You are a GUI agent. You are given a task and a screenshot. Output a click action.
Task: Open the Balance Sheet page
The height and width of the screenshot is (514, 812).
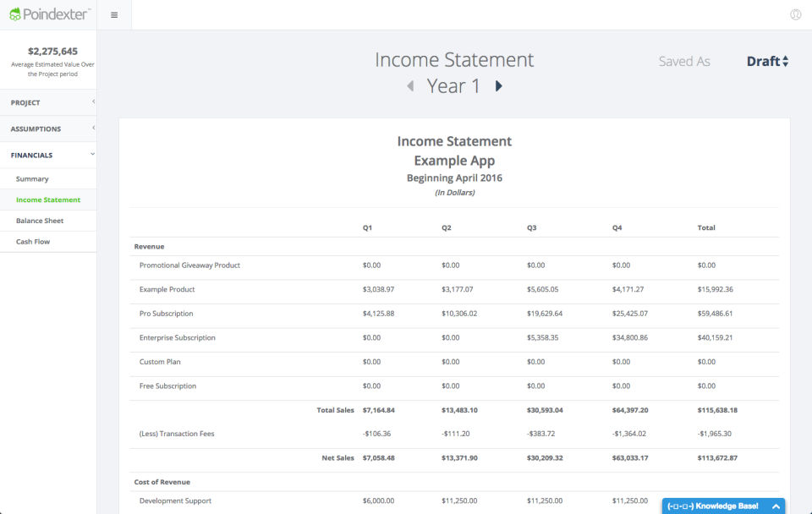click(40, 221)
